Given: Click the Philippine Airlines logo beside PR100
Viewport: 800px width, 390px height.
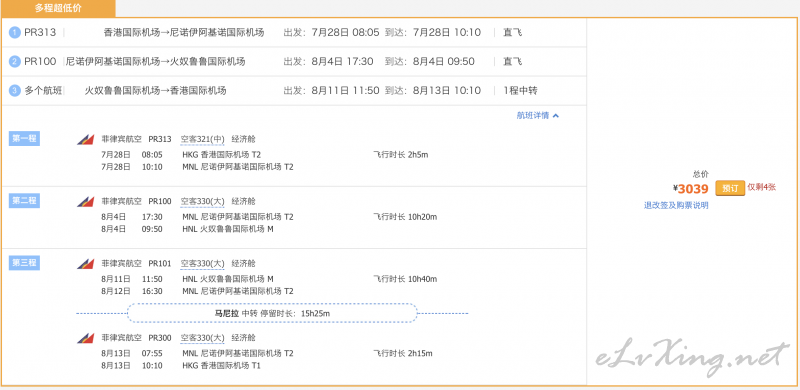Looking at the screenshot, I should pos(86,202).
